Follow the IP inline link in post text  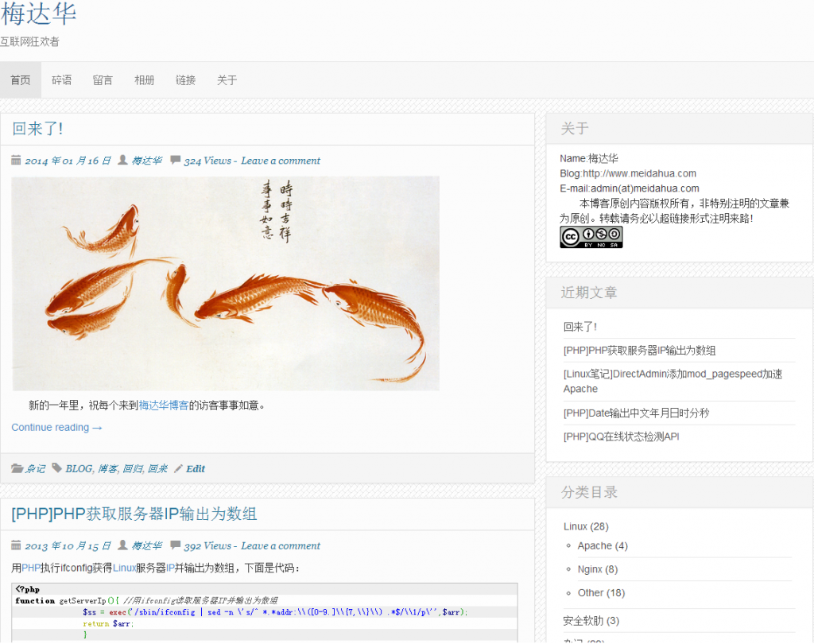point(170,568)
